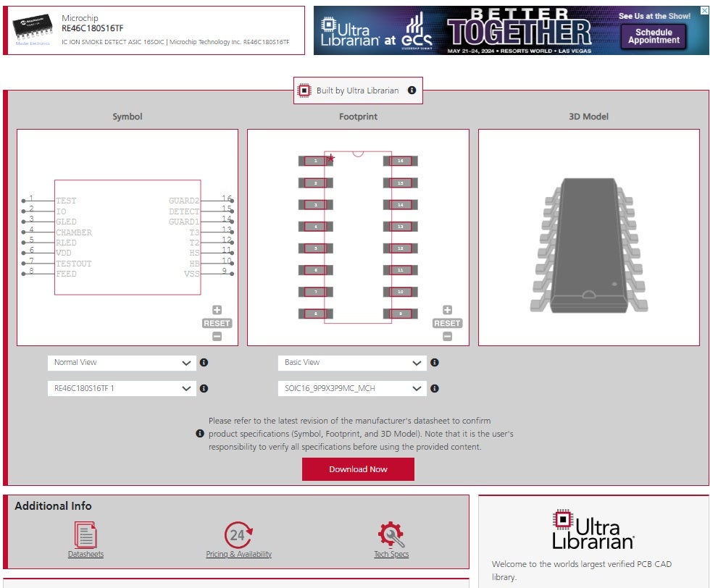Close the banner ad with X icon
This screenshot has width=710, height=588.
pos(704,10)
